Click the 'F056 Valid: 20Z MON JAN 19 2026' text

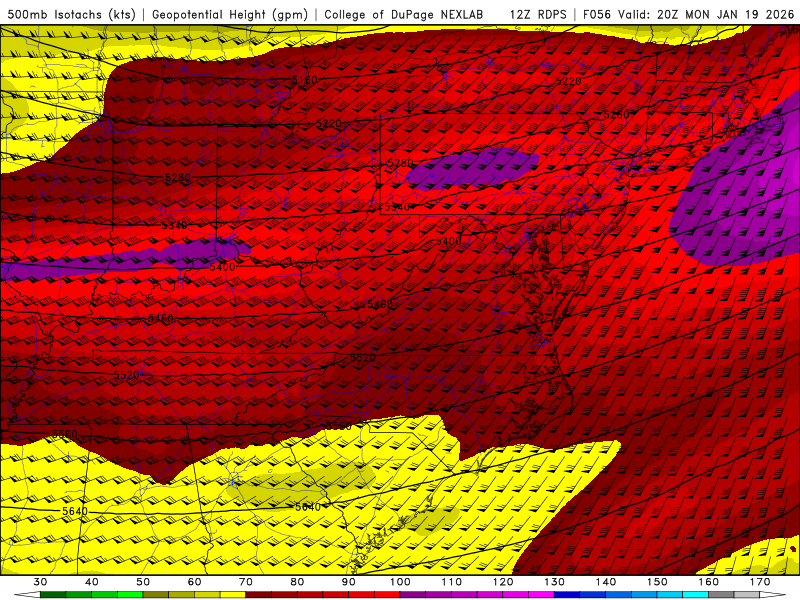coord(688,14)
